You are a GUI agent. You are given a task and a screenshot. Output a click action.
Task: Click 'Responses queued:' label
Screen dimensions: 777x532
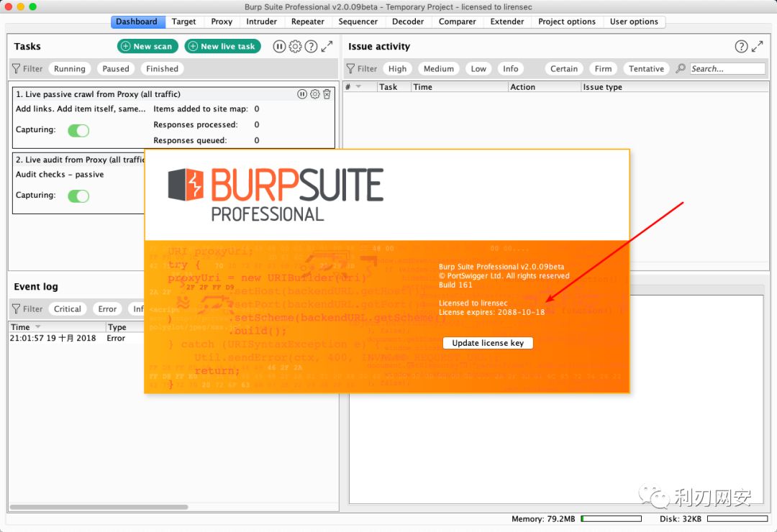tap(190, 140)
